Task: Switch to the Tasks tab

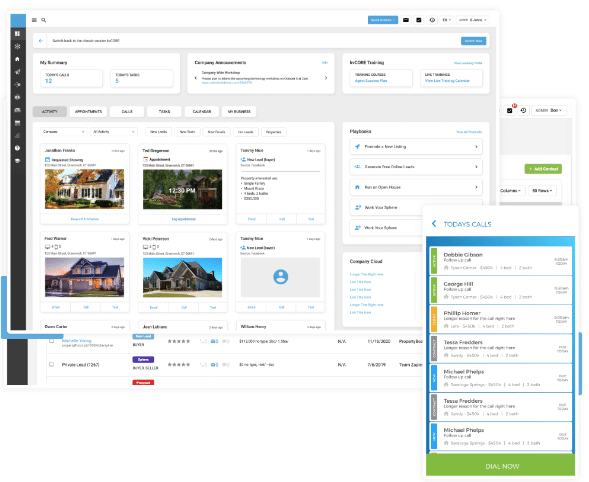Action: pyautogui.click(x=164, y=112)
